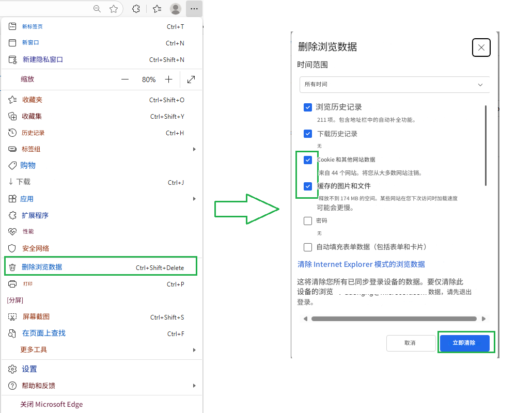Select 删除浏览数据 menu entry
The image size is (532, 413).
point(100,266)
